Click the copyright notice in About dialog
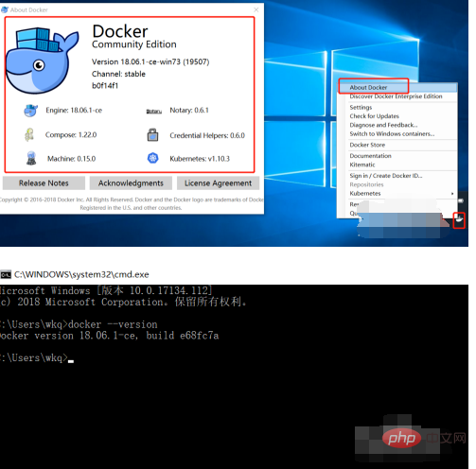This screenshot has width=476, height=469. click(x=132, y=203)
